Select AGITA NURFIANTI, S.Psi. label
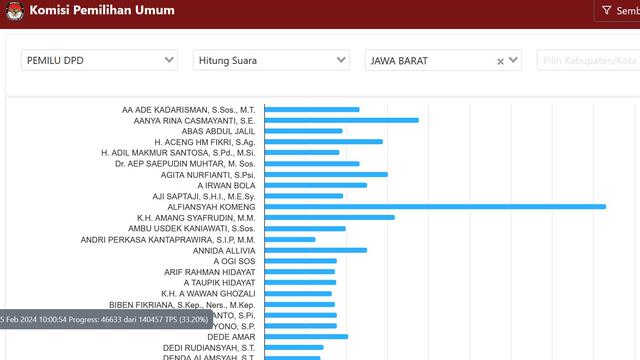The image size is (640, 360). coord(208,175)
